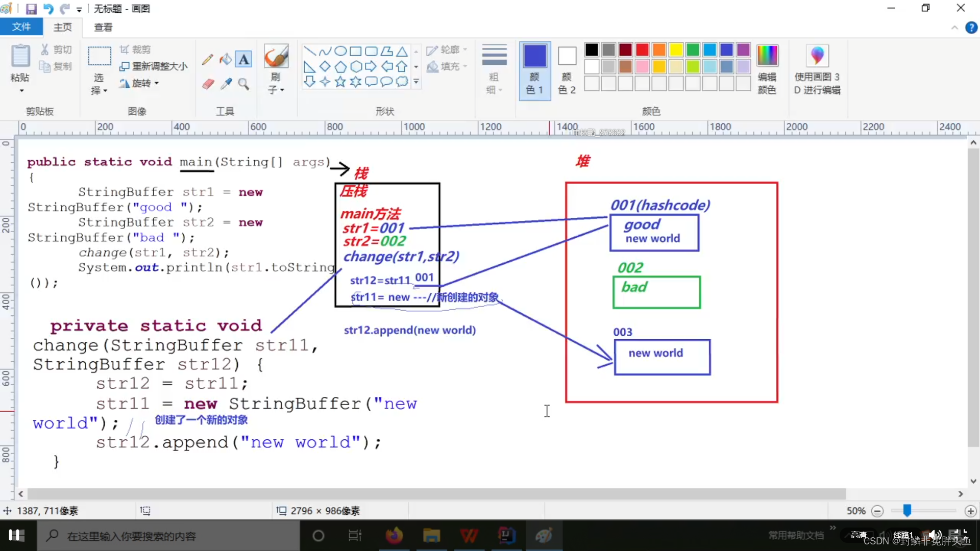Expand the Select dropdown menu
980x551 pixels.
[99, 84]
